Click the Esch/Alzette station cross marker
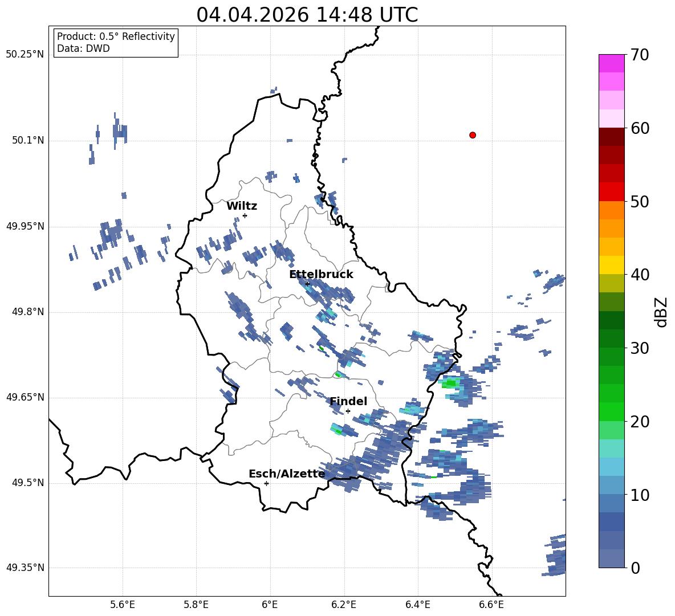Screen dimensions: 675x616 click(266, 483)
